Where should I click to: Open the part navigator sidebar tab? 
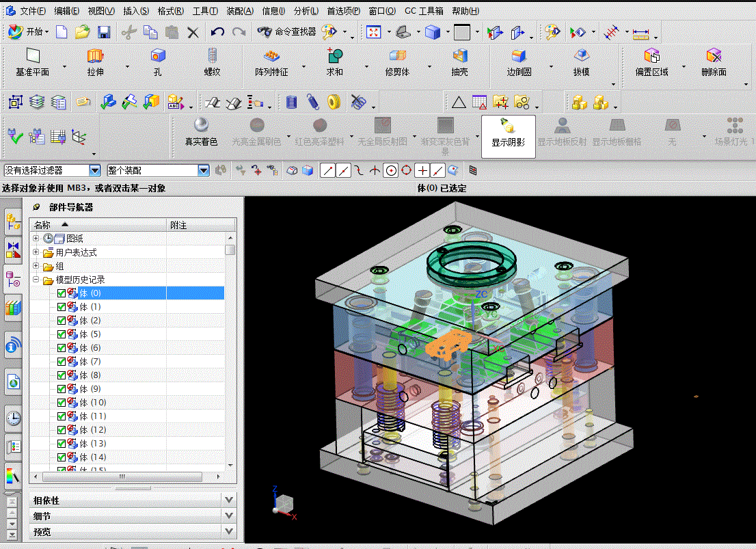coord(13,280)
